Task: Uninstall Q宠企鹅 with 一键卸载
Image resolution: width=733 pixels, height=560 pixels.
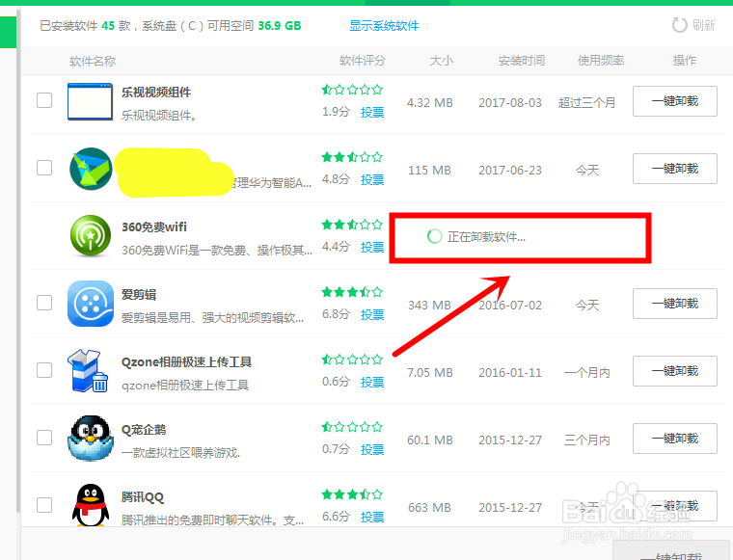Action: [675, 439]
